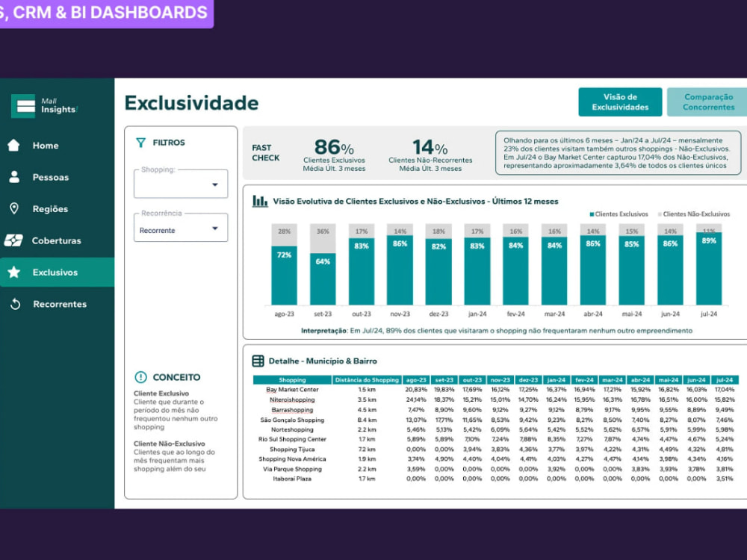747x560 pixels.
Task: Click the Conceito info circle icon
Action: 141,377
